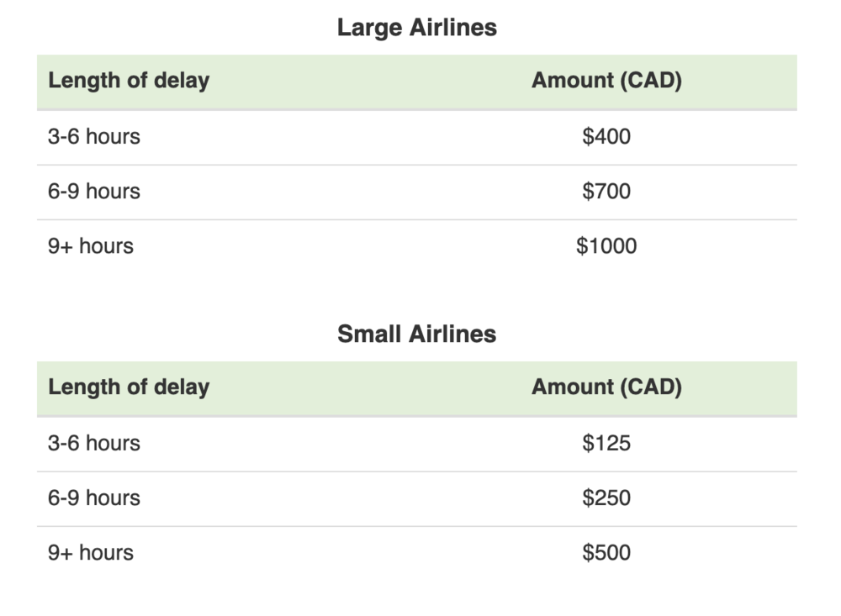The image size is (841, 616).
Task: Click the $500 compensation amount
Action: click(x=606, y=553)
